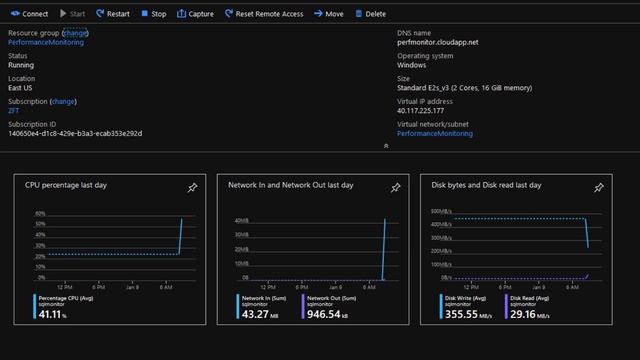Click the Move label
The width and height of the screenshot is (640, 360).
(334, 14)
